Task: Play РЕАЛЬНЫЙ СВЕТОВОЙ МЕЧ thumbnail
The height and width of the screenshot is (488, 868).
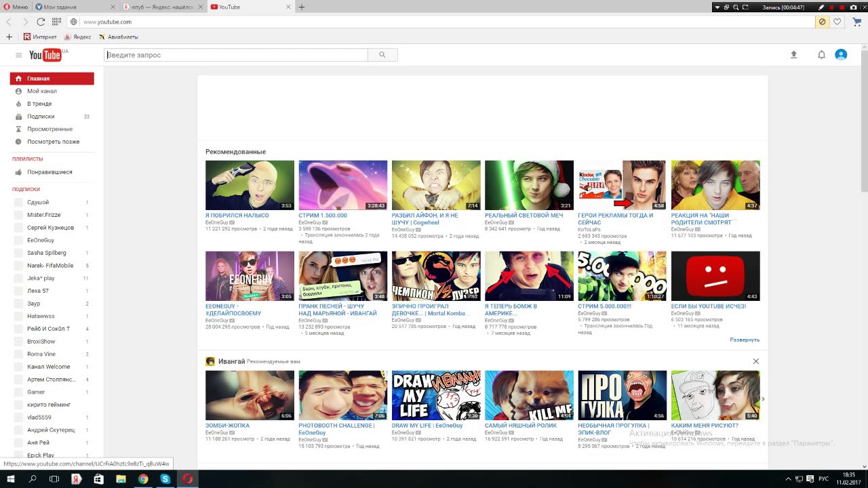Action: click(529, 185)
